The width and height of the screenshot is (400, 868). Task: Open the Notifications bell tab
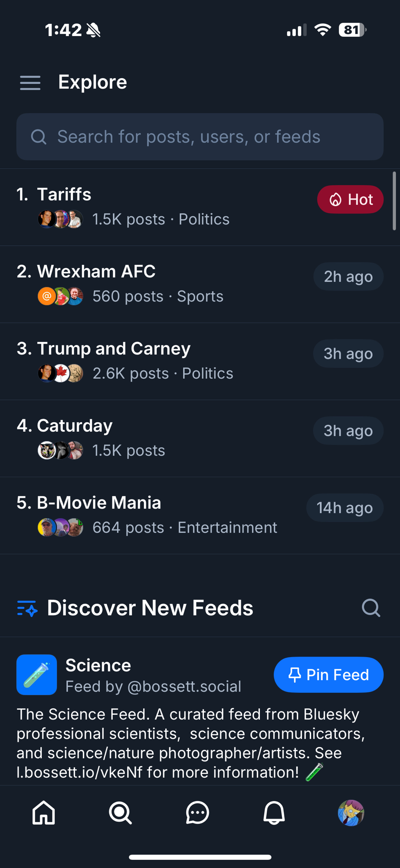tap(274, 812)
